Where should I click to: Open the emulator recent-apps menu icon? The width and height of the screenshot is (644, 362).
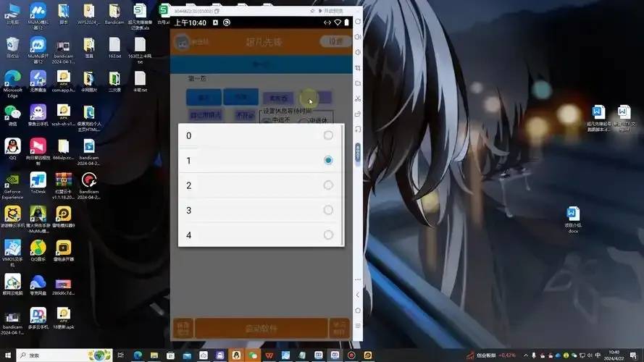click(358, 326)
